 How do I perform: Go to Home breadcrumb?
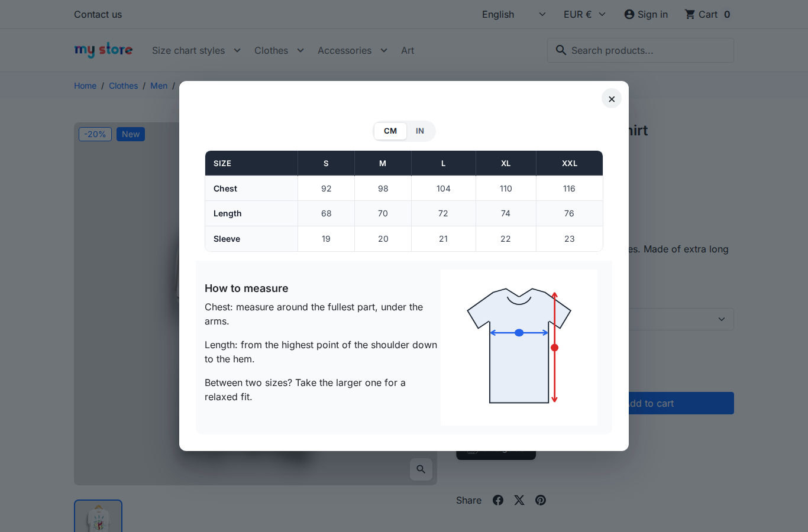pyautogui.click(x=85, y=86)
